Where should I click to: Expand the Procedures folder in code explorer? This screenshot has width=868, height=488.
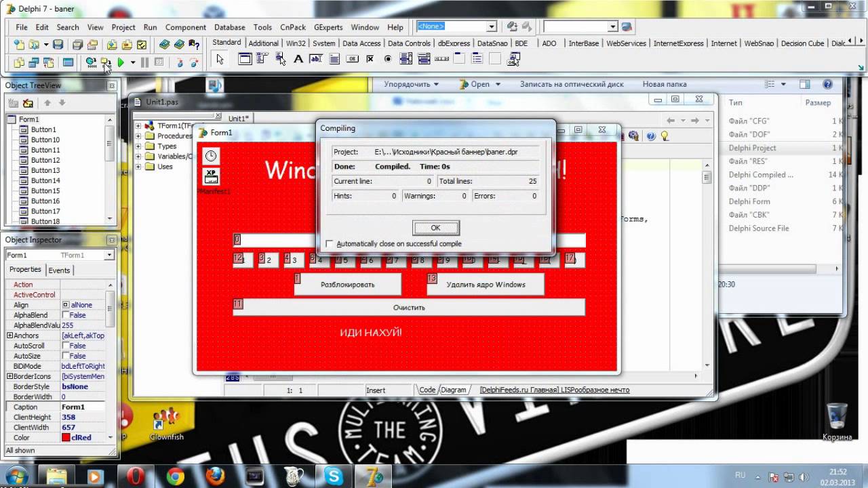[138, 136]
